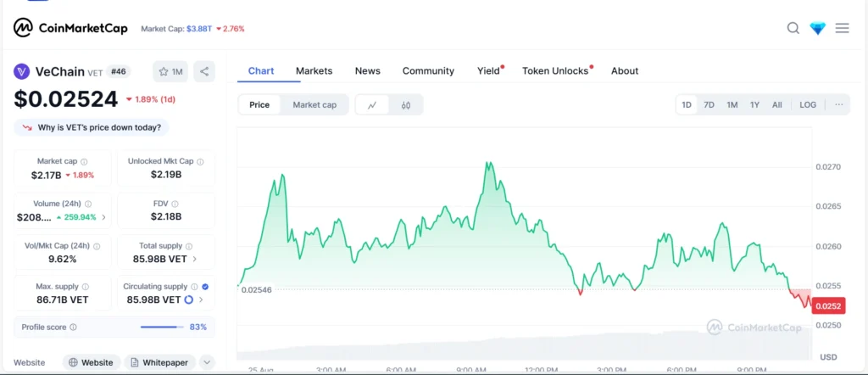Set chart range to 1Y
Image resolution: width=868 pixels, height=375 pixels.
pyautogui.click(x=754, y=104)
